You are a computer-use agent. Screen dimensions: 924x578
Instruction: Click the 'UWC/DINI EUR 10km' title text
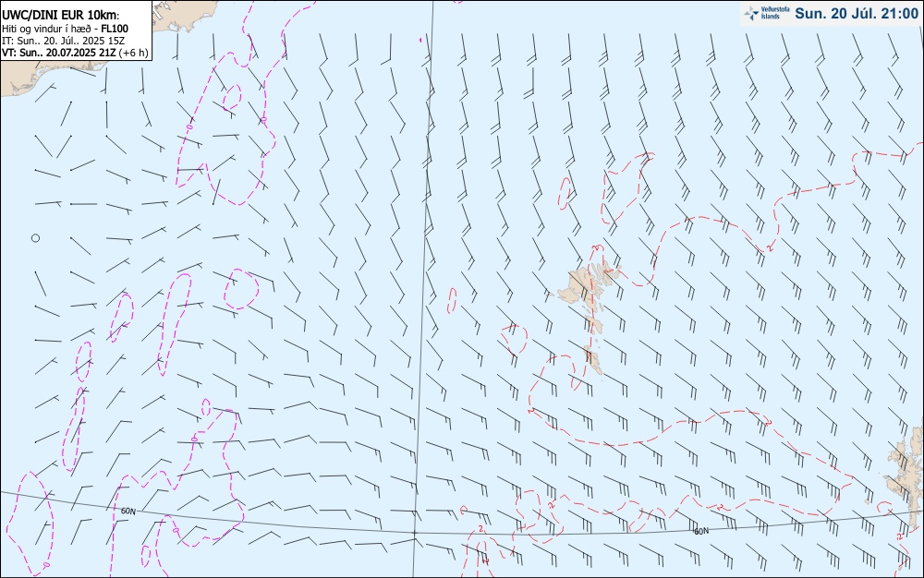(61, 16)
